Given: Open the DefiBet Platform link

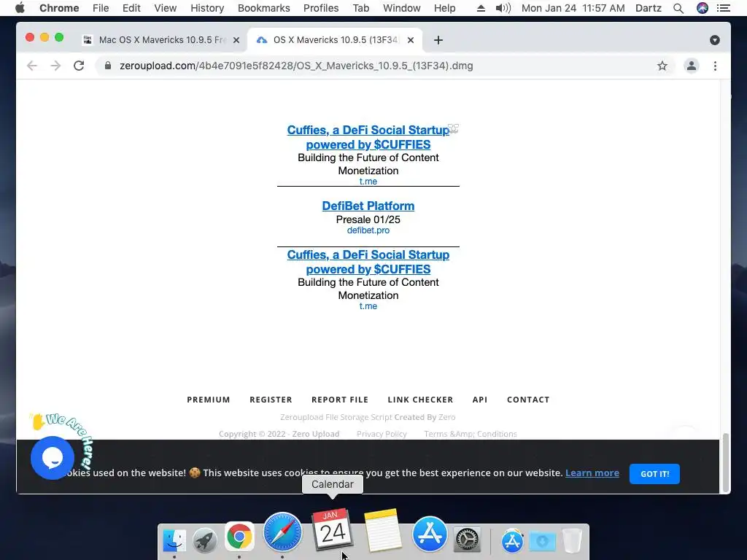Looking at the screenshot, I should point(368,206).
